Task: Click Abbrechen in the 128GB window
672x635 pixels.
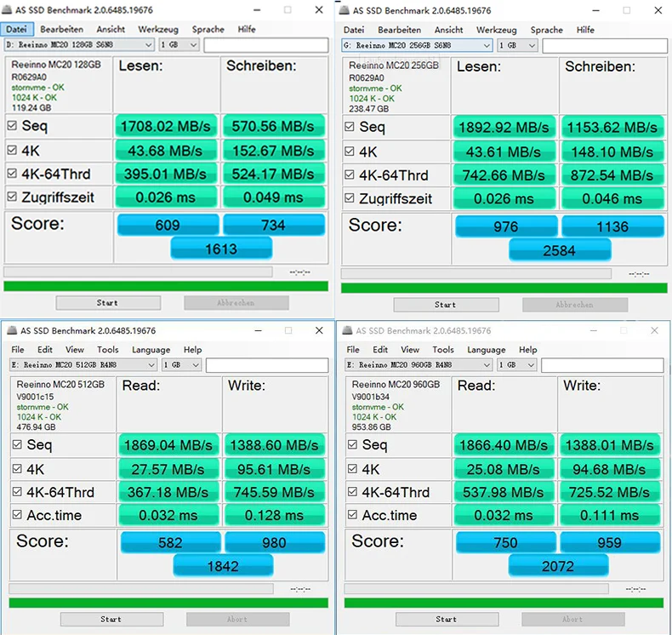Action: click(236, 303)
